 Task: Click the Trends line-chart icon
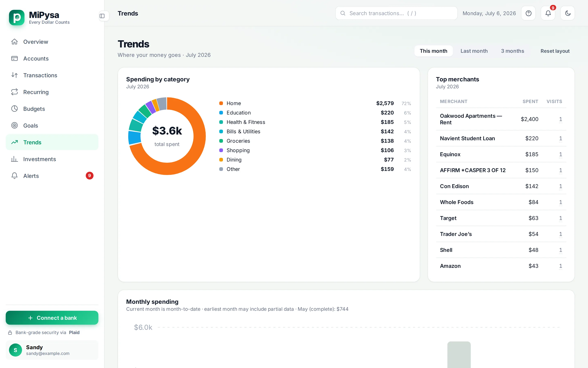[14, 142]
